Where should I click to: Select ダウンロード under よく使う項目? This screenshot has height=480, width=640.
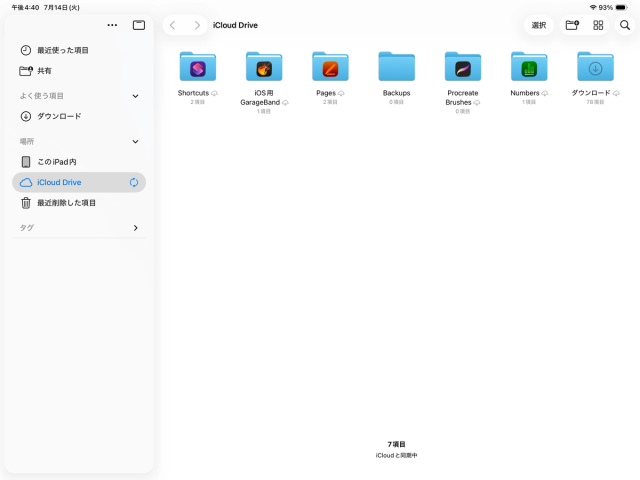point(79,116)
